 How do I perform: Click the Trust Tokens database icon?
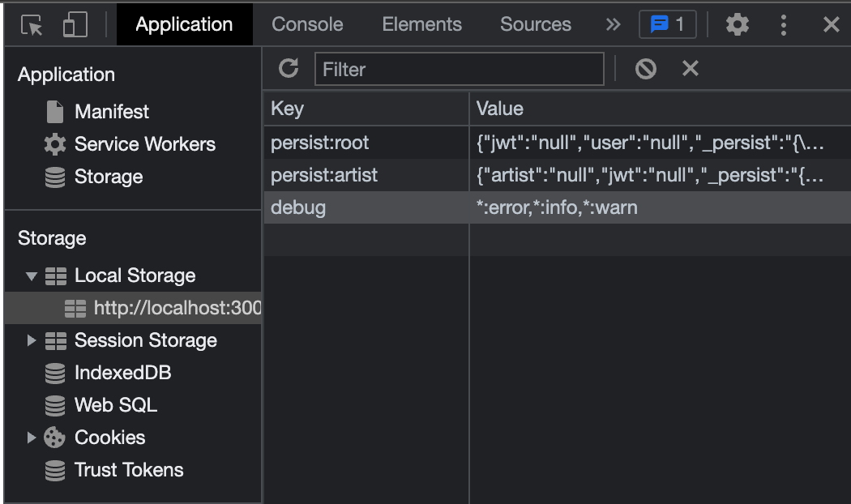[x=55, y=470]
